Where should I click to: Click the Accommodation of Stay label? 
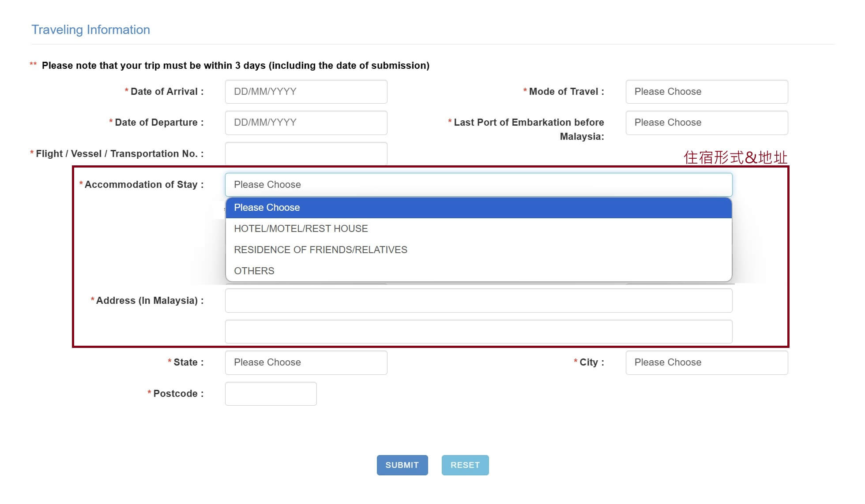click(x=144, y=185)
